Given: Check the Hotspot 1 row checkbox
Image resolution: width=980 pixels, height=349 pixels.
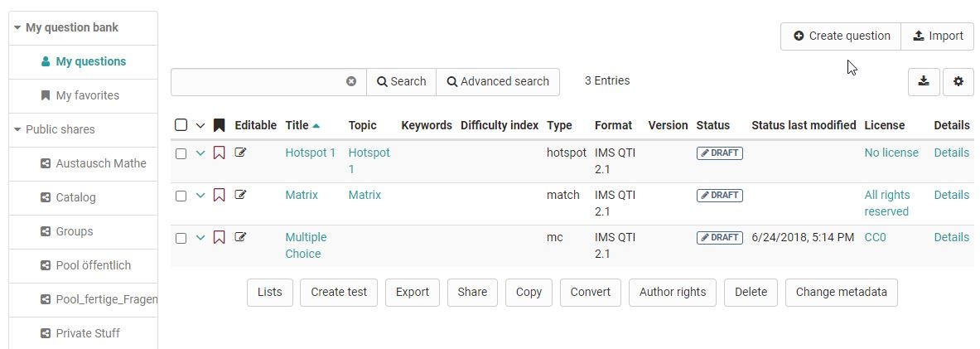Looking at the screenshot, I should 181,153.
